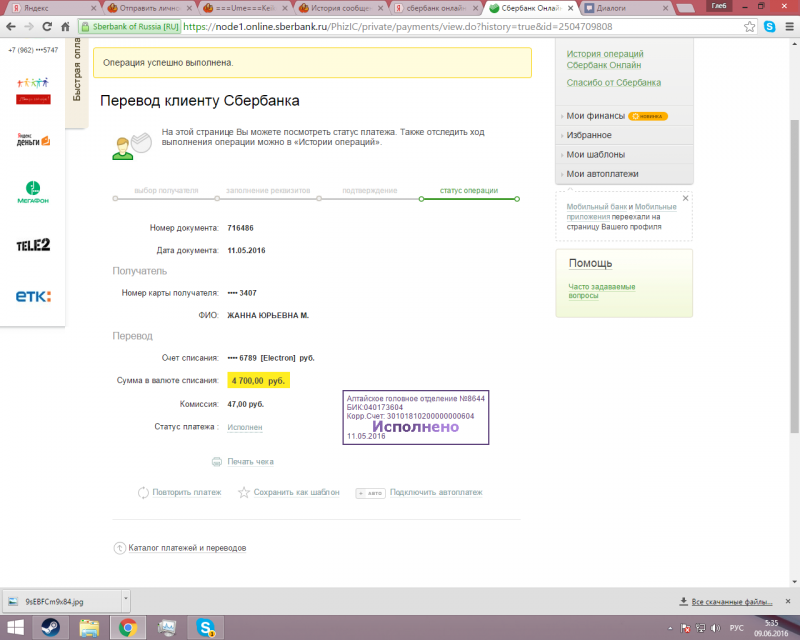Select the ETK quick payment logo
The width and height of the screenshot is (800, 640).
coord(33,296)
